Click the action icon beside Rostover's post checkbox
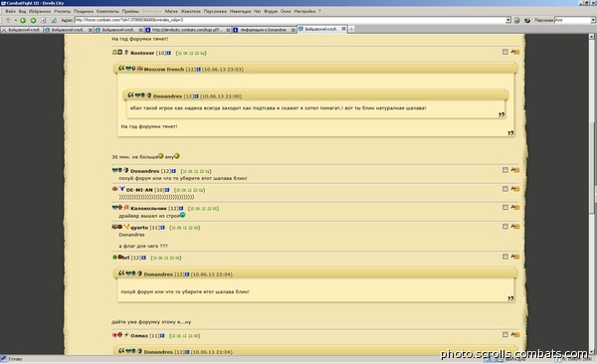Image resolution: width=597 pixels, height=364 pixels. pyautogui.click(x=515, y=52)
